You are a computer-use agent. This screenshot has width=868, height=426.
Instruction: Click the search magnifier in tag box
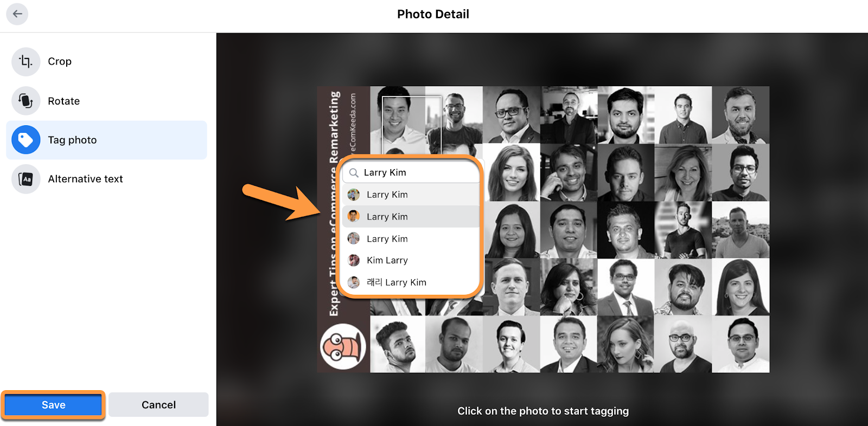point(354,173)
